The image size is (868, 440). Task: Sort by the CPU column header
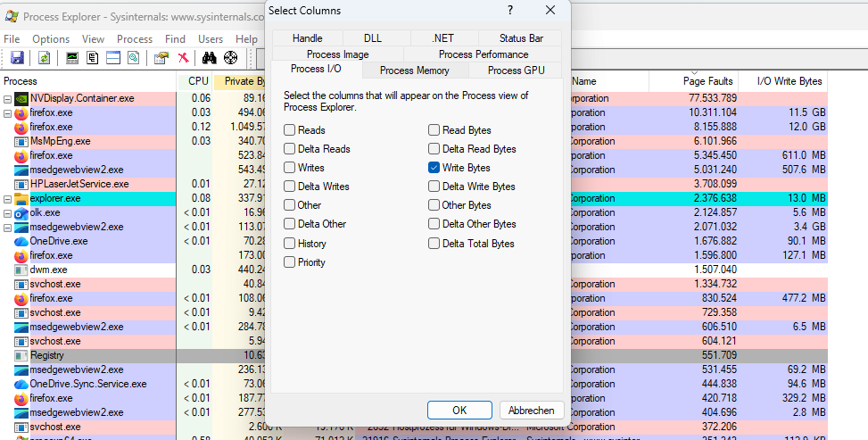[x=194, y=81]
